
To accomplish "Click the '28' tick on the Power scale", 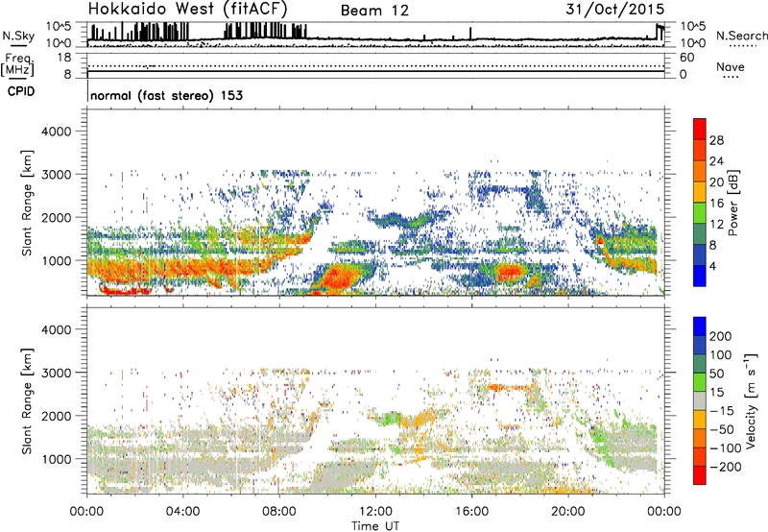I will click(x=716, y=140).
